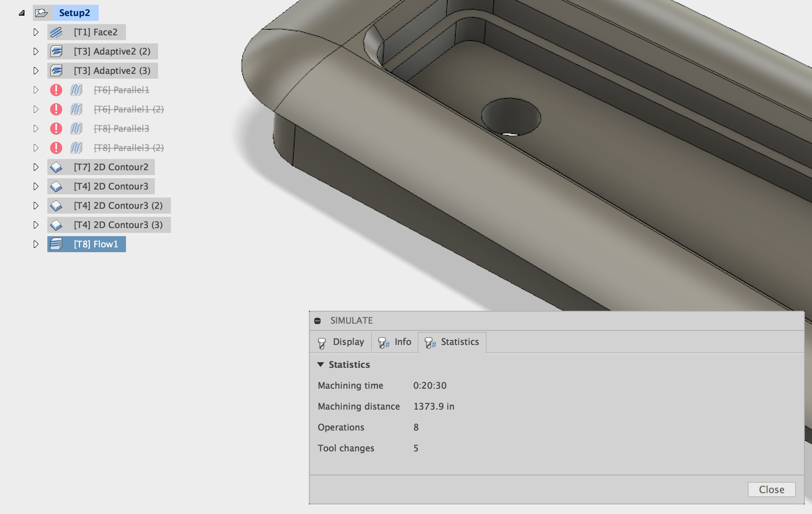The image size is (812, 514).
Task: Click the Flow1 operation icon
Action: tap(56, 244)
